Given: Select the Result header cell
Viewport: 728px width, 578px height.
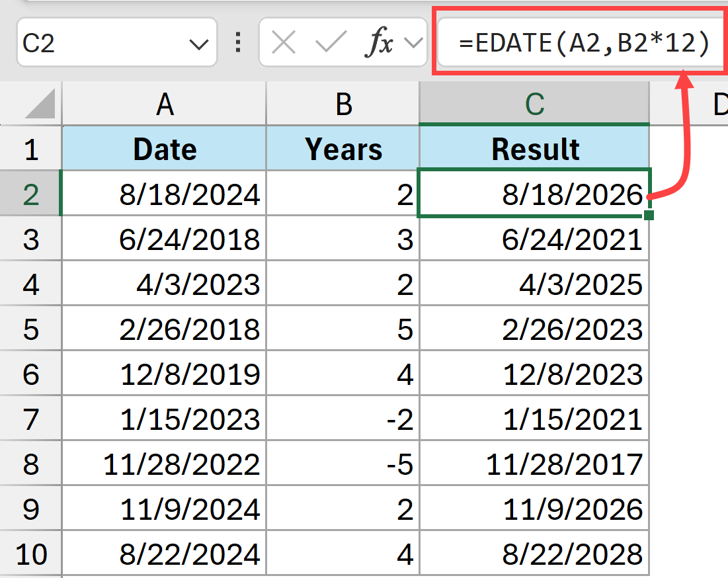Looking at the screenshot, I should (x=534, y=149).
